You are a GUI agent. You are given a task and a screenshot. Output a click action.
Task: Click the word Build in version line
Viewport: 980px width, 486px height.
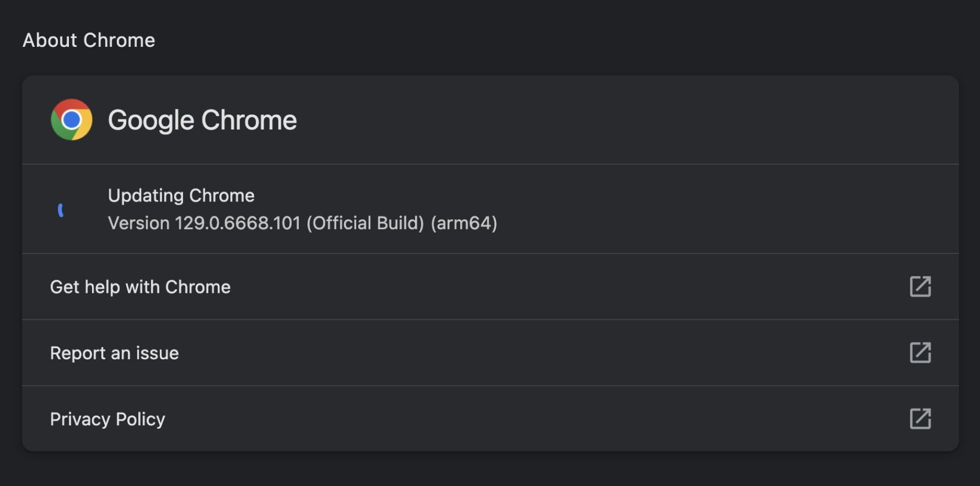tap(400, 223)
